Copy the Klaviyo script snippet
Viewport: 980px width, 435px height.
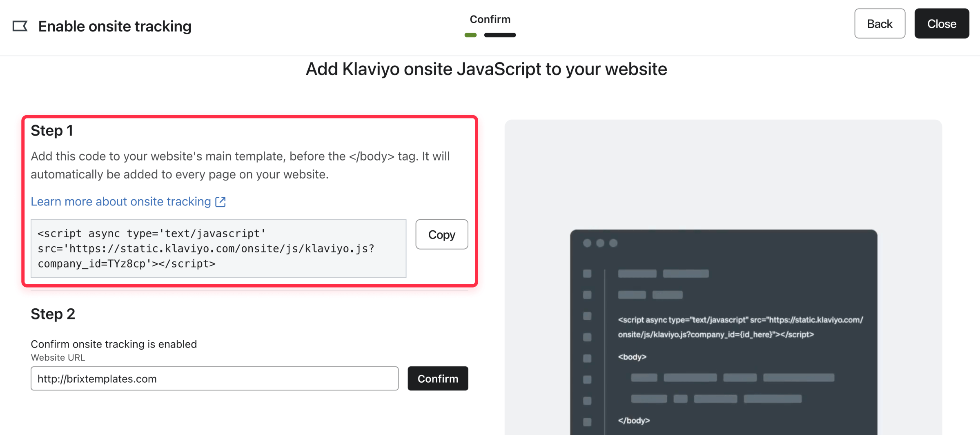coord(442,234)
